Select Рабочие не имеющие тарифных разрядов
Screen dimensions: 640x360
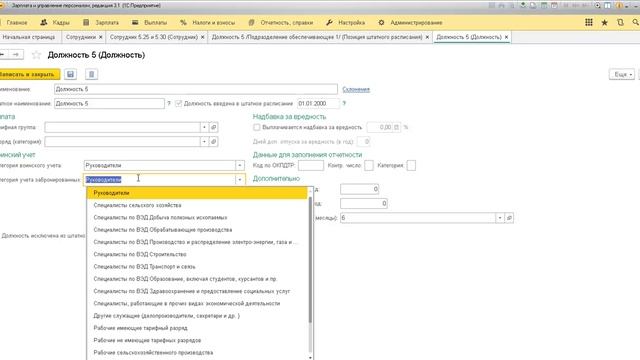pyautogui.click(x=197, y=340)
